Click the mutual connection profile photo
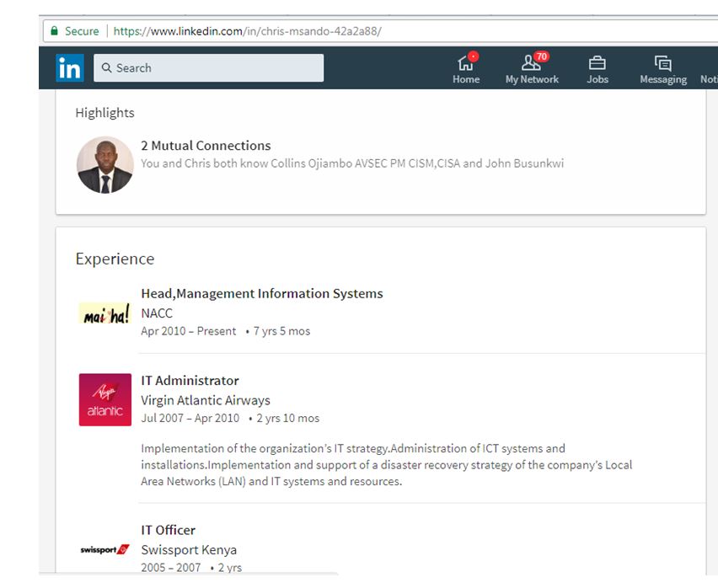 pyautogui.click(x=104, y=165)
